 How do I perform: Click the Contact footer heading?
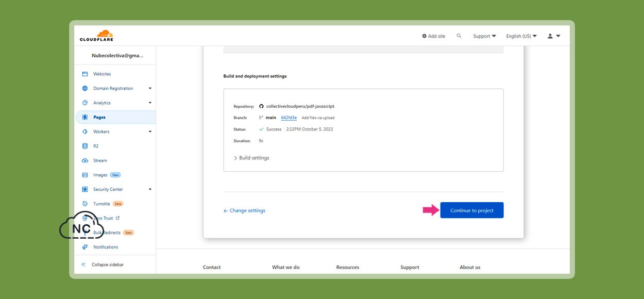click(x=212, y=268)
